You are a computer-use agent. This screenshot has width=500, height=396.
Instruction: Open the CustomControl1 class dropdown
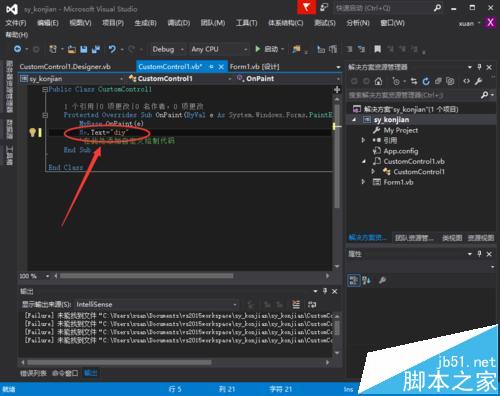pos(180,79)
